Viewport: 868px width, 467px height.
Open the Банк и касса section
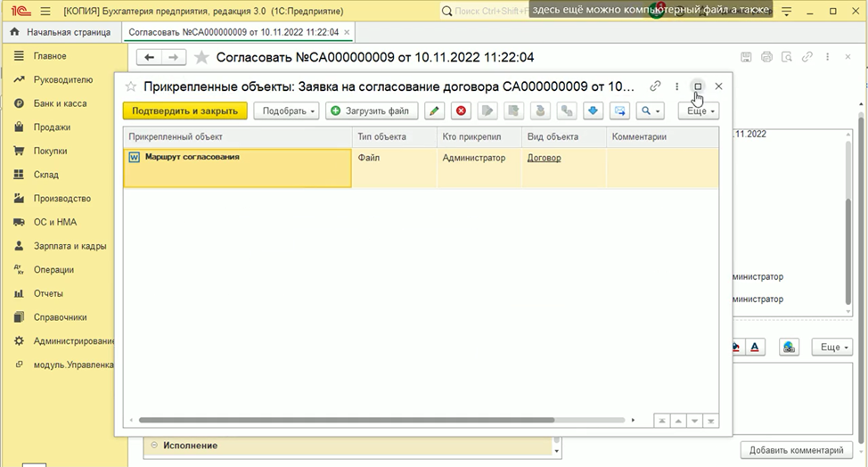point(60,103)
